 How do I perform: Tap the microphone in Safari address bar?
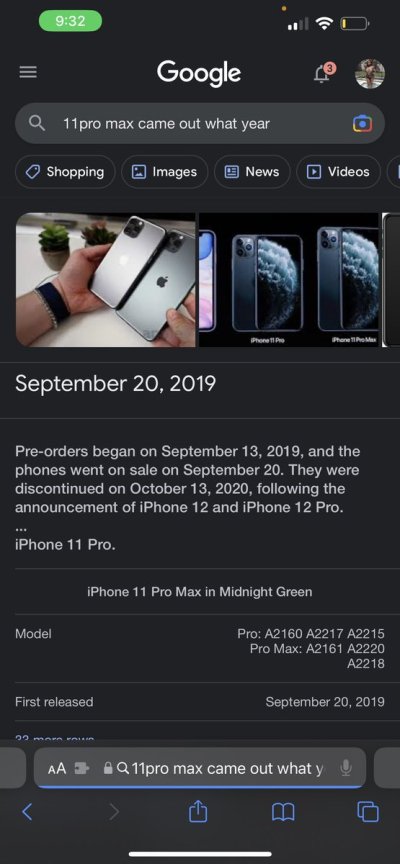click(345, 768)
